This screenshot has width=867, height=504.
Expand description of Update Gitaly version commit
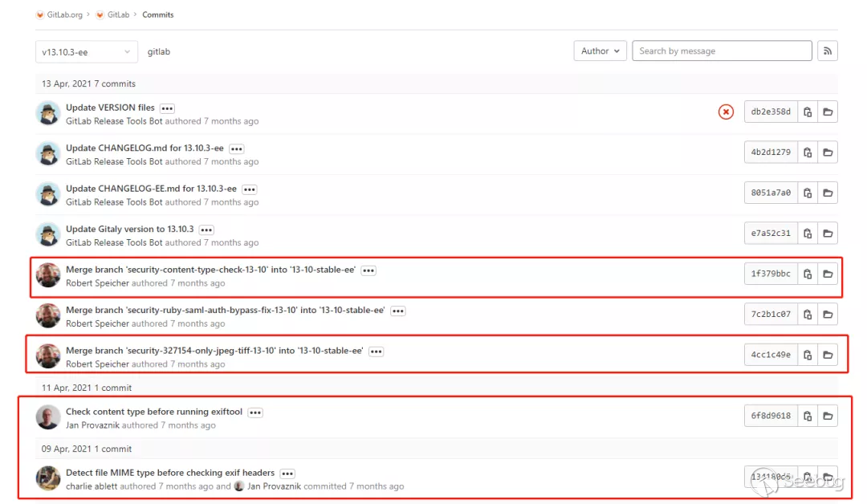pos(206,230)
